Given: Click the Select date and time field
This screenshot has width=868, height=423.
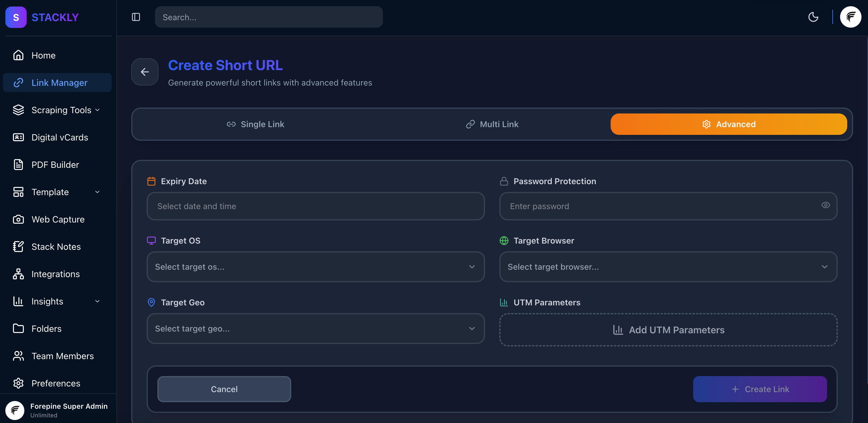Looking at the screenshot, I should click(x=315, y=206).
